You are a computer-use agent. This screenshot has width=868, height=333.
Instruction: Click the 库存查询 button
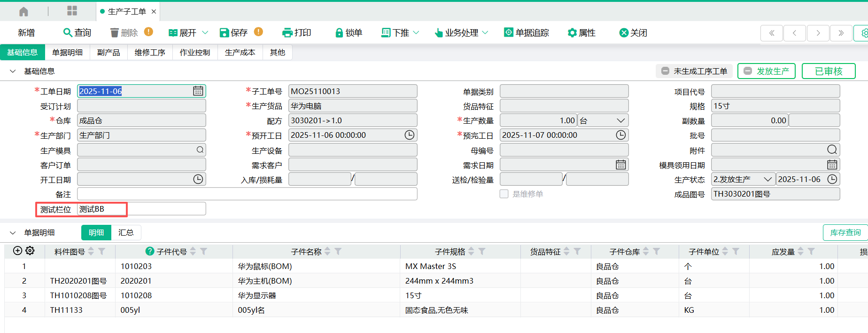pyautogui.click(x=845, y=232)
